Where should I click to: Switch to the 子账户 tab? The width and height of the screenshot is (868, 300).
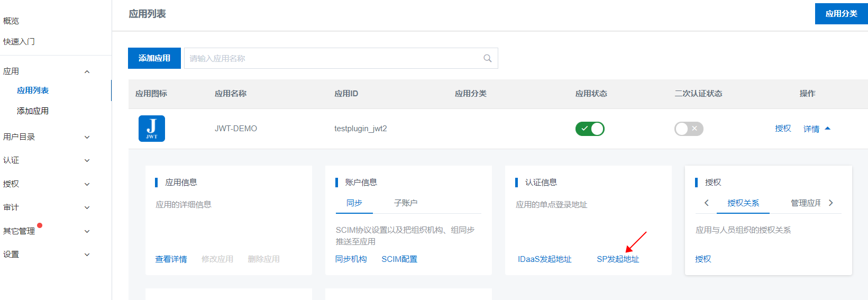[406, 203]
